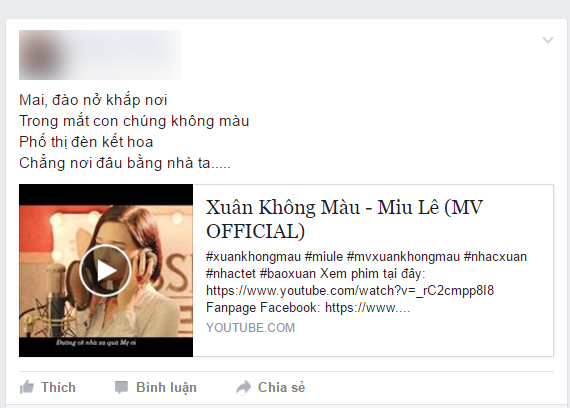Click the Thích label to like the post
Viewport: 570px width, 408px height.
click(58, 387)
